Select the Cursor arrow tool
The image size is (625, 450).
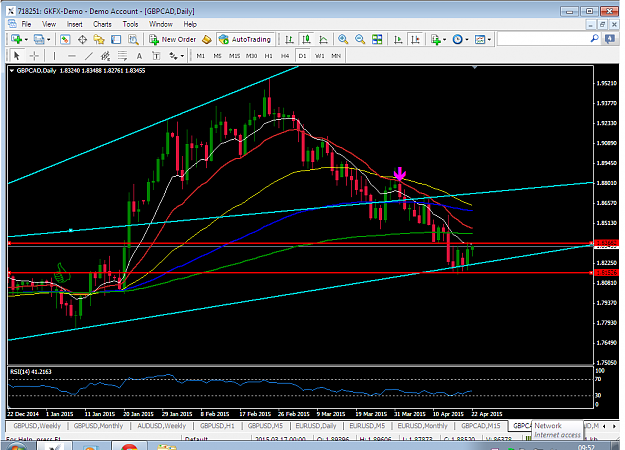point(17,56)
